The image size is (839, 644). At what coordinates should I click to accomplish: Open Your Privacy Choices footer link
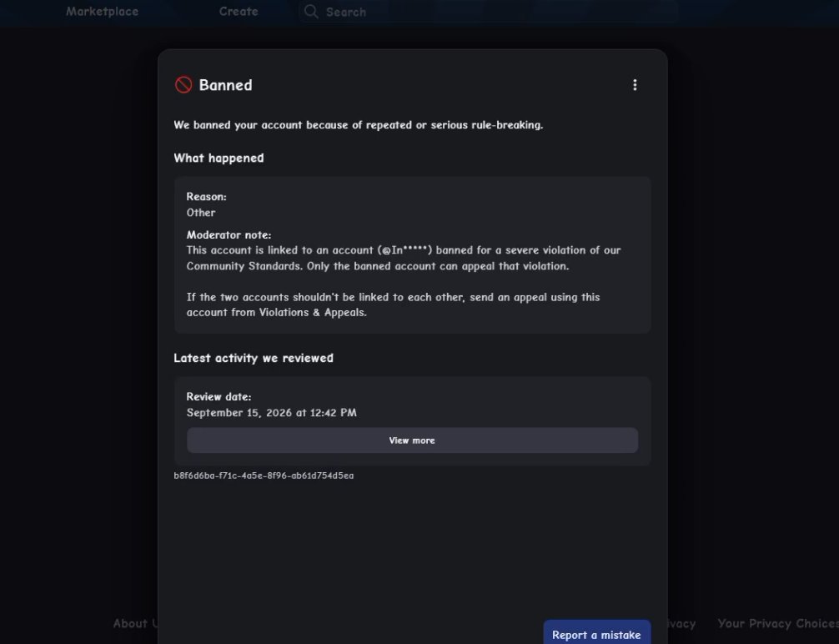(779, 623)
